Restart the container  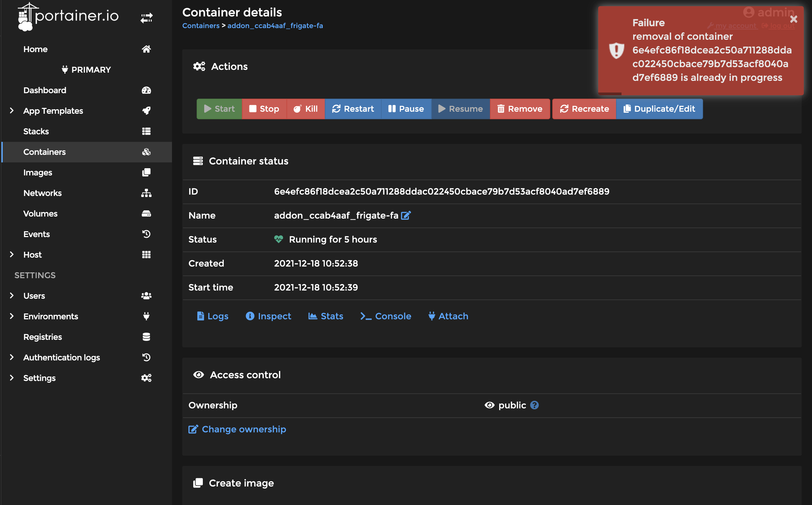353,109
